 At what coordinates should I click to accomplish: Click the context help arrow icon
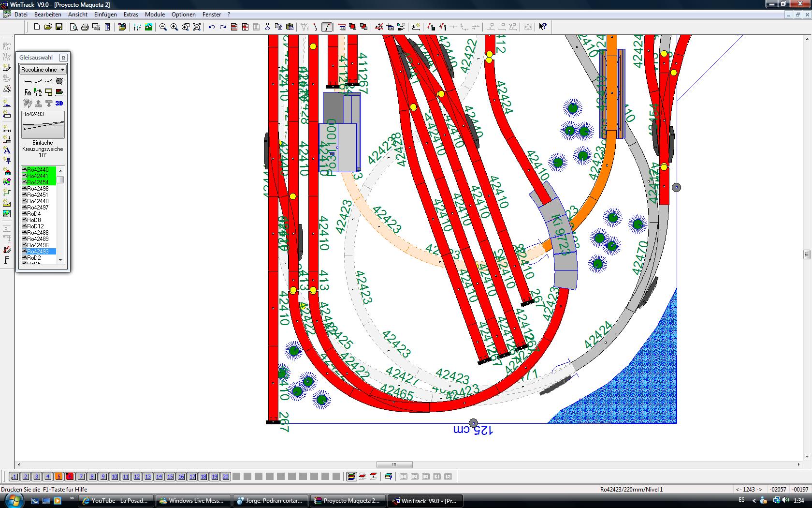tap(543, 27)
